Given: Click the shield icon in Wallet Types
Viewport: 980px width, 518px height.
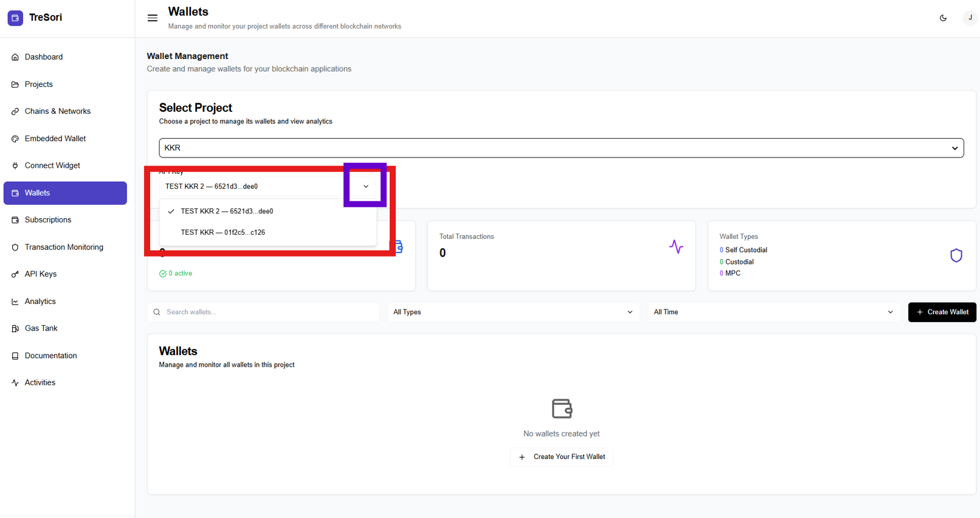Looking at the screenshot, I should click(956, 255).
